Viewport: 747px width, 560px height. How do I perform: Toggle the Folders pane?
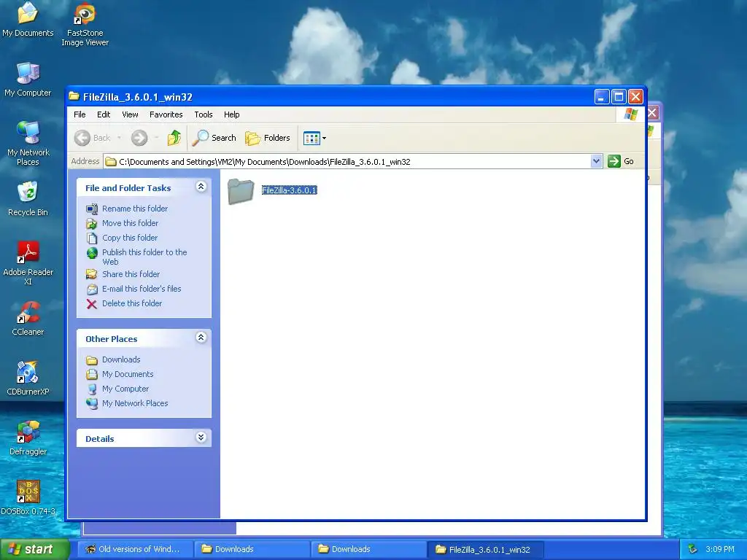coord(268,138)
